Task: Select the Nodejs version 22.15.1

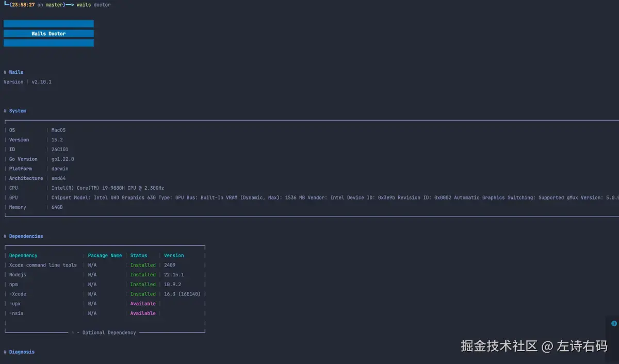Action: pos(174,275)
